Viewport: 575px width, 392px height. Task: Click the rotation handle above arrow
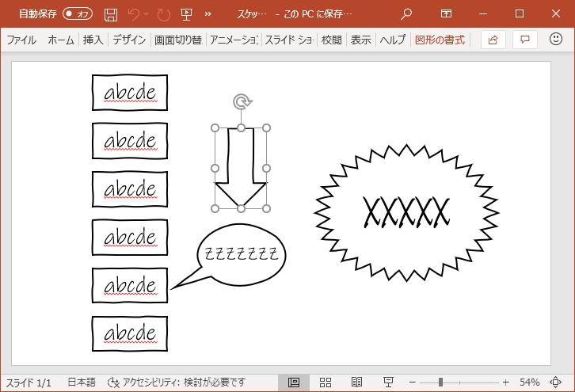point(242,101)
